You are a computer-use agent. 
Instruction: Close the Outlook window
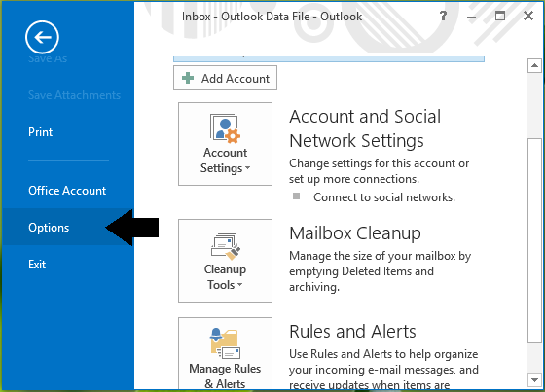click(528, 16)
